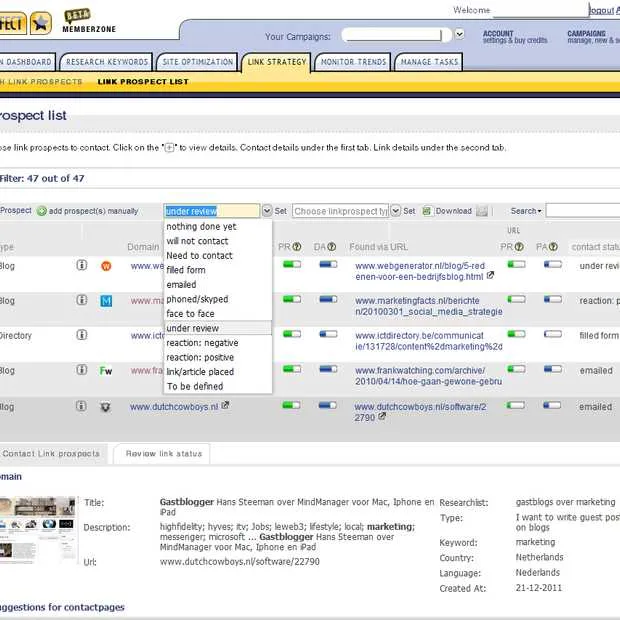The image size is (620, 620).
Task: Click the logout link
Action: pos(601,10)
